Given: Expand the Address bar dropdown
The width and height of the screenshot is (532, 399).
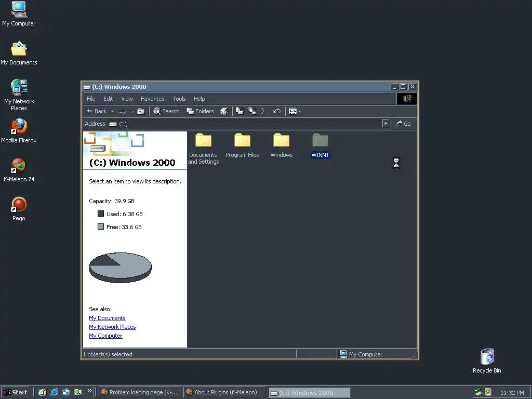Looking at the screenshot, I should pos(385,124).
